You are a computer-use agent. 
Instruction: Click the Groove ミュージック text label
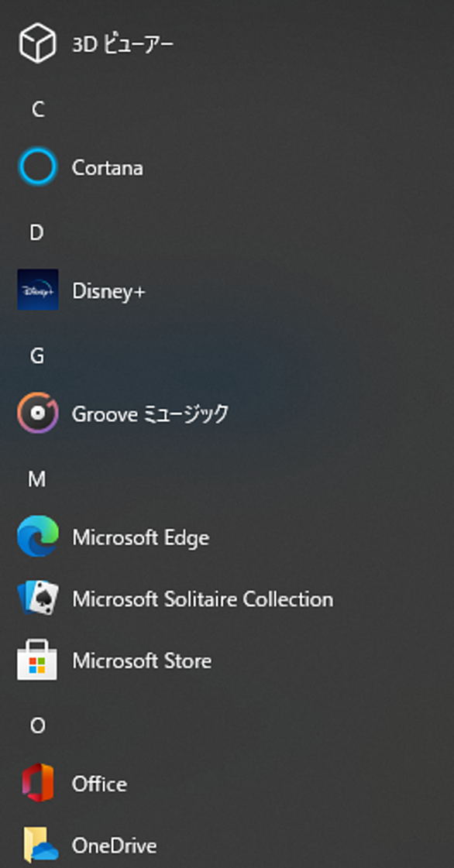point(150,414)
